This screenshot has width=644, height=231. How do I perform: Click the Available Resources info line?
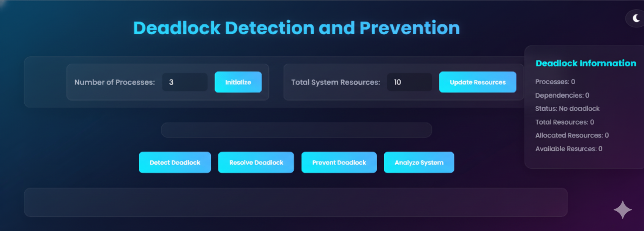coord(568,149)
